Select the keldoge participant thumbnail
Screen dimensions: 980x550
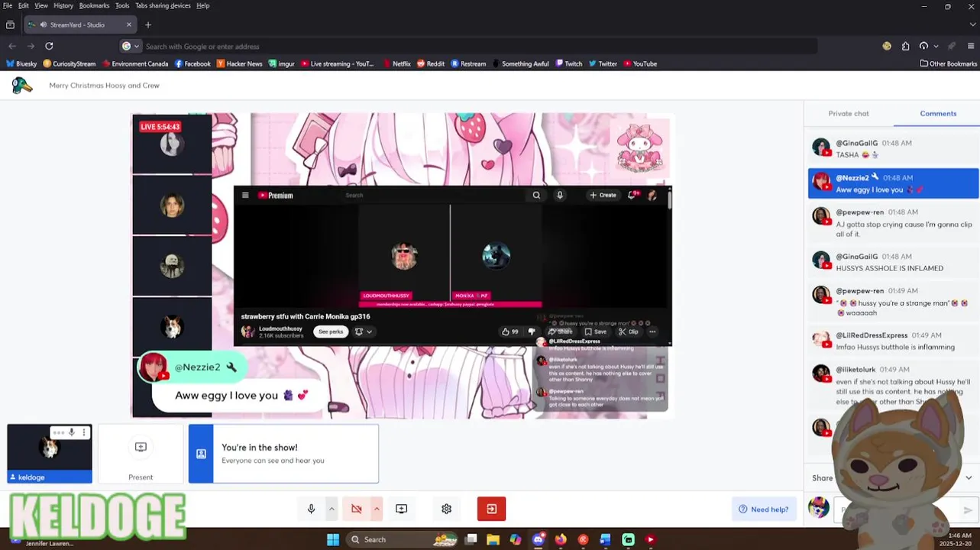(50, 454)
